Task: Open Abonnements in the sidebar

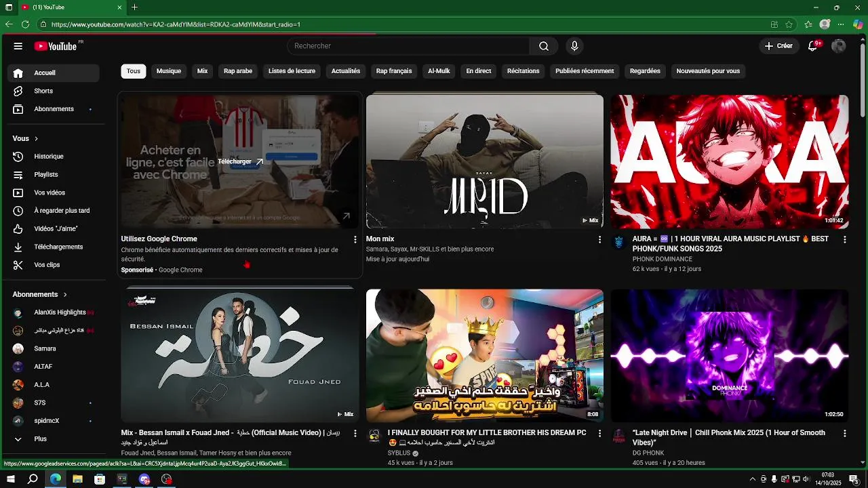Action: pyautogui.click(x=54, y=109)
